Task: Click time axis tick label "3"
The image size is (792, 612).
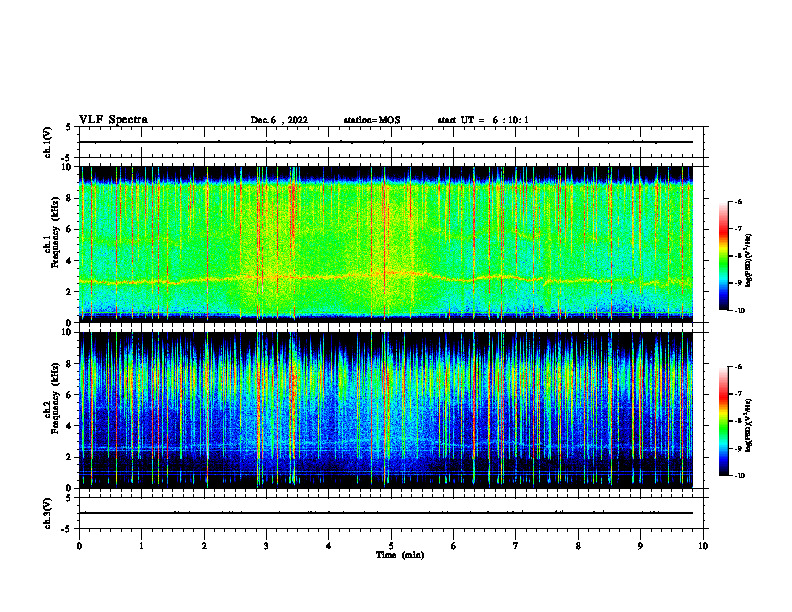Action: (266, 546)
